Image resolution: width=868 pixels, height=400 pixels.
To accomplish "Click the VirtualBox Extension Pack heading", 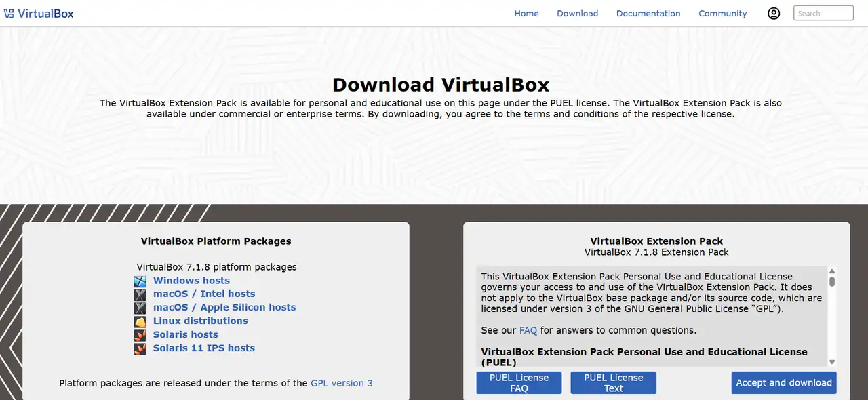I will pos(656,241).
